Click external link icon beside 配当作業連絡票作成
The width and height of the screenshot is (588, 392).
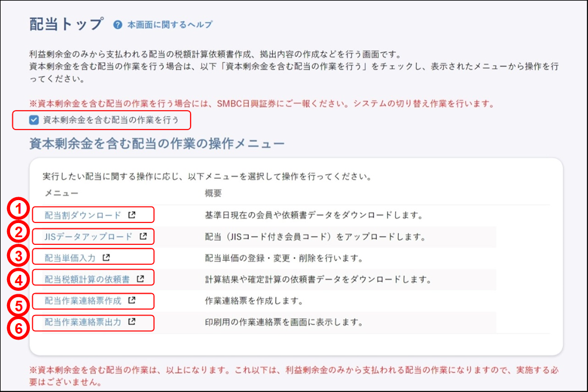[x=132, y=300]
